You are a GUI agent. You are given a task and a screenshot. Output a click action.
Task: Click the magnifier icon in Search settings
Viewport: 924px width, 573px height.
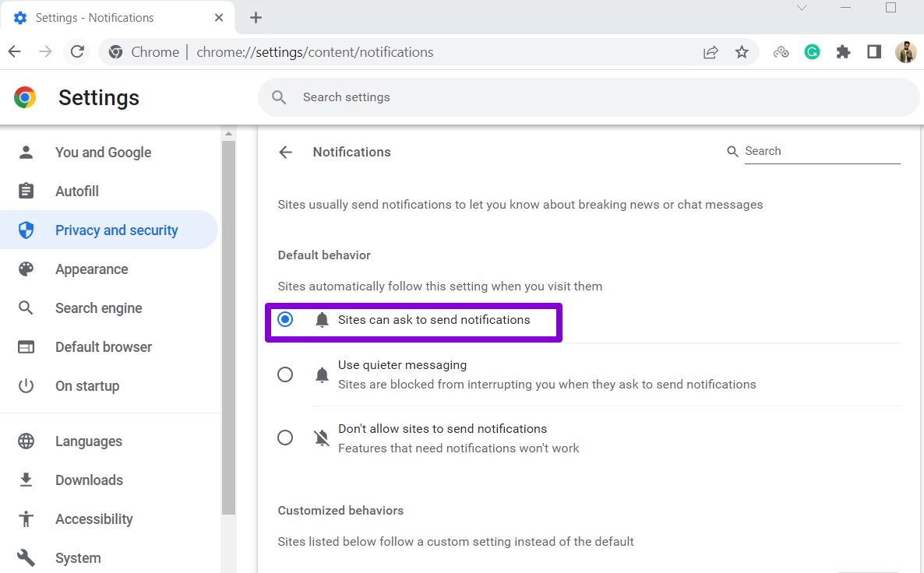pos(279,97)
